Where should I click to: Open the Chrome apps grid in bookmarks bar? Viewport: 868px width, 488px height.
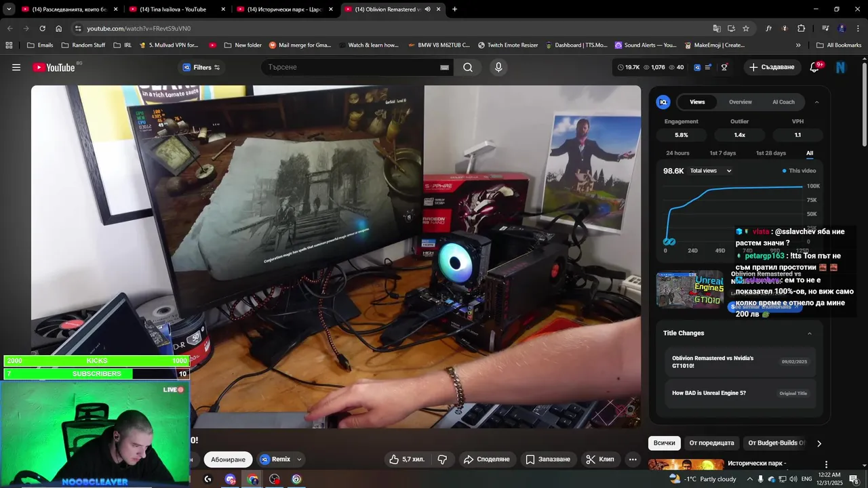[x=9, y=45]
